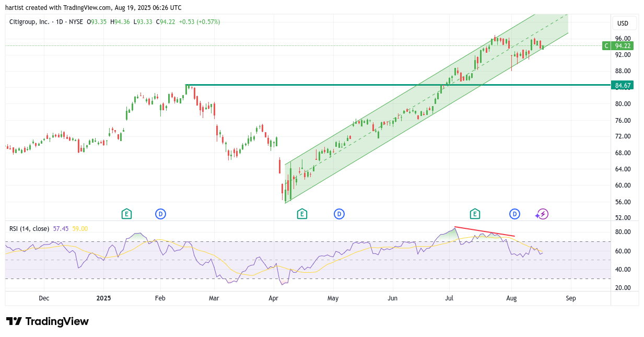The width and height of the screenshot is (644, 337).
Task: Click the 76.00 price scale label
Action: pos(623,120)
